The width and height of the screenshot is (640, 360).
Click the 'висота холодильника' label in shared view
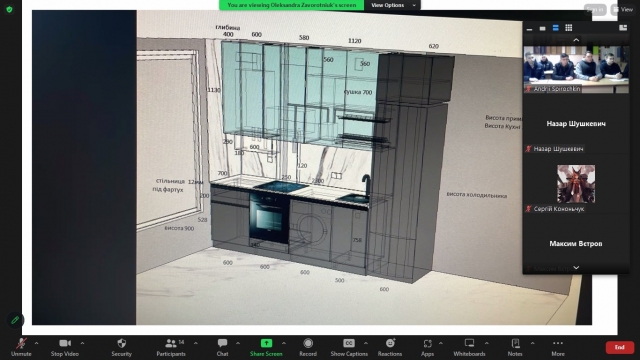pos(477,195)
